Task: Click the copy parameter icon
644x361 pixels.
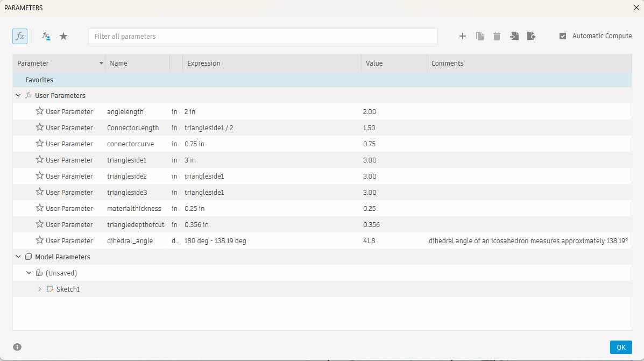Action: [x=480, y=36]
